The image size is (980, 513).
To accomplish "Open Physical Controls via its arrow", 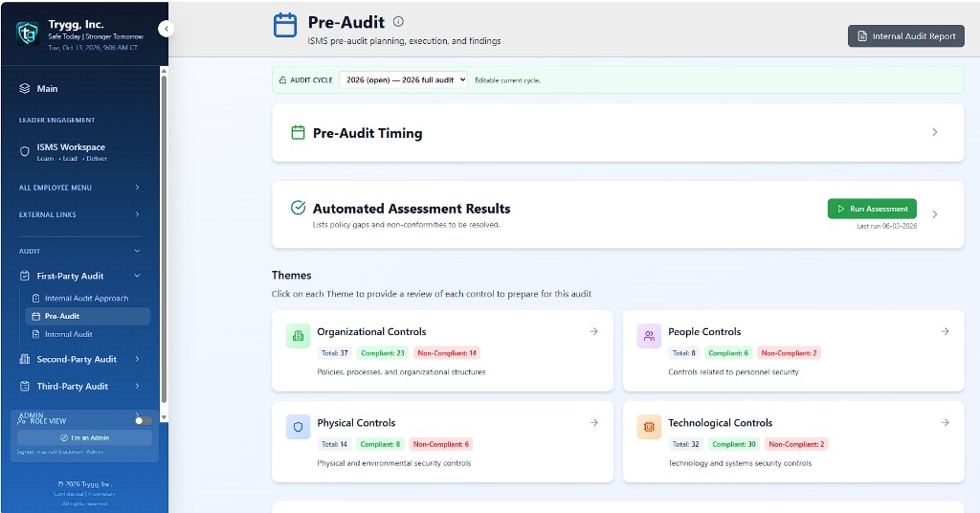I will pos(593,422).
